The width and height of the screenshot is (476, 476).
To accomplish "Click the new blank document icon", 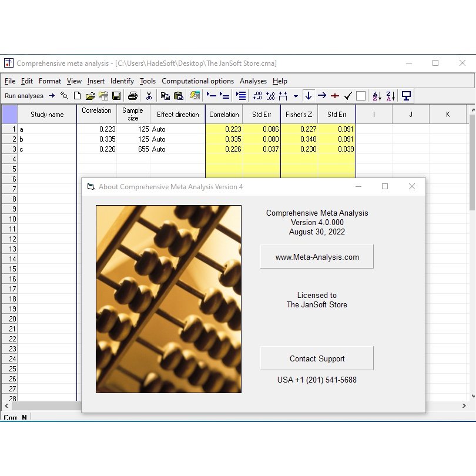I will [78, 96].
